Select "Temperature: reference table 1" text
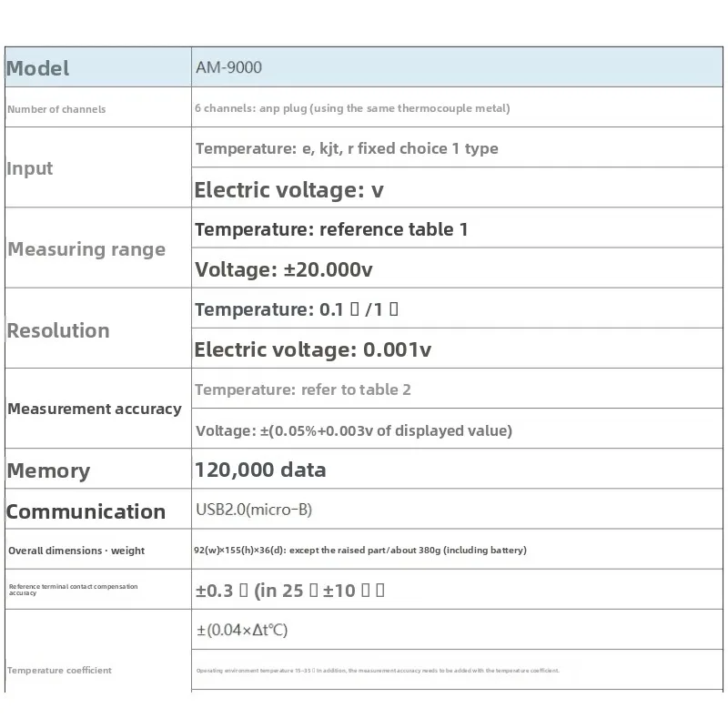The width and height of the screenshot is (728, 728). pos(331,229)
